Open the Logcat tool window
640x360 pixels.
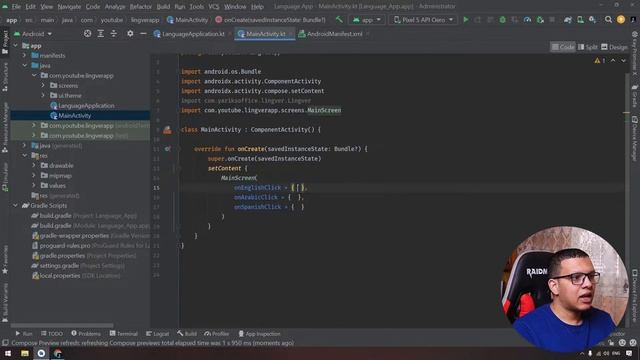click(x=157, y=333)
